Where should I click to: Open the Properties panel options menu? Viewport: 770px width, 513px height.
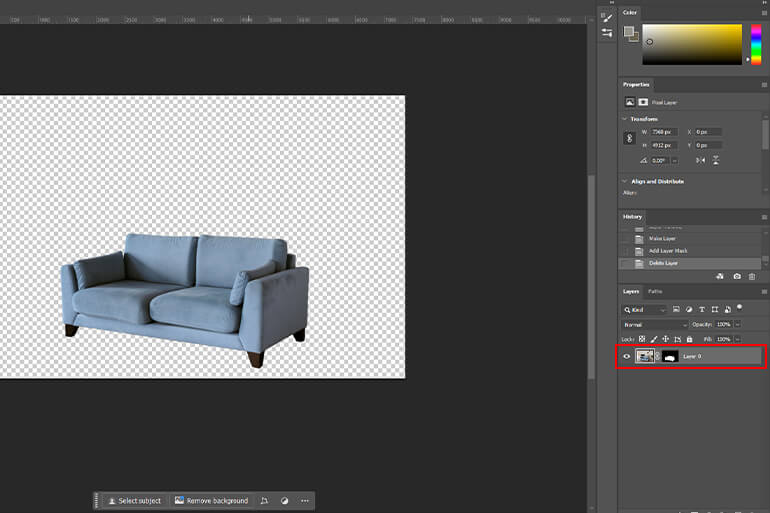pos(764,85)
